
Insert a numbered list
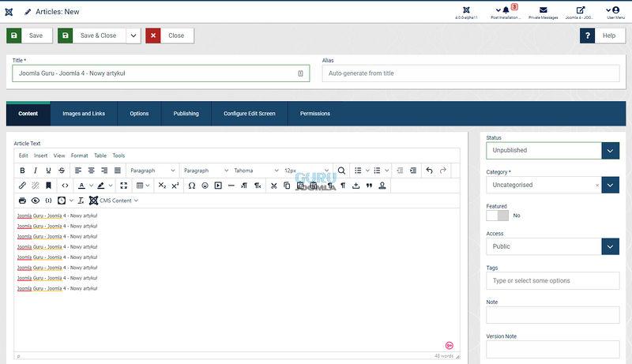[x=377, y=171]
